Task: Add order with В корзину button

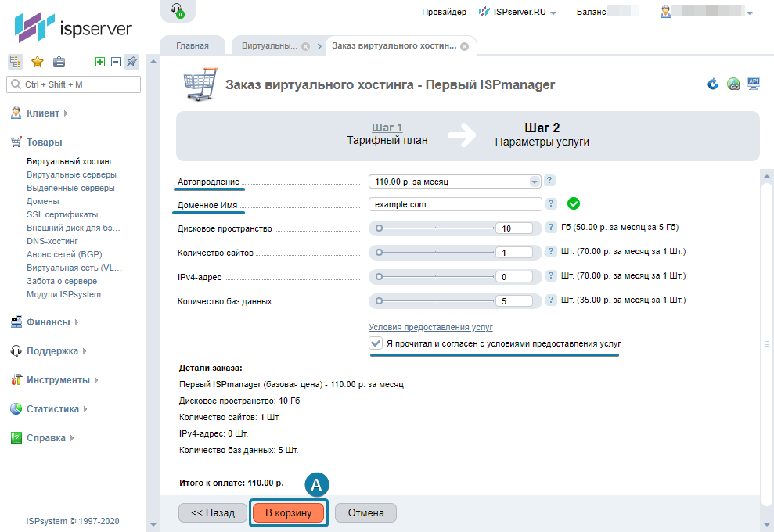Action: click(x=288, y=512)
